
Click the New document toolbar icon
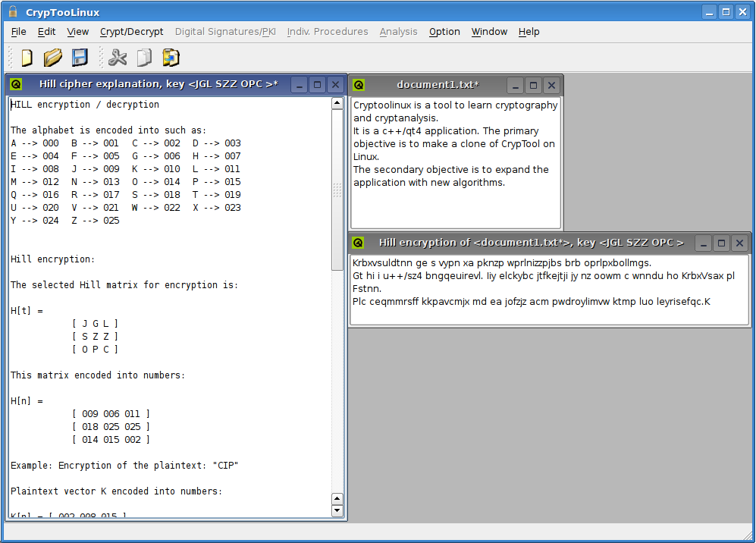coord(27,58)
